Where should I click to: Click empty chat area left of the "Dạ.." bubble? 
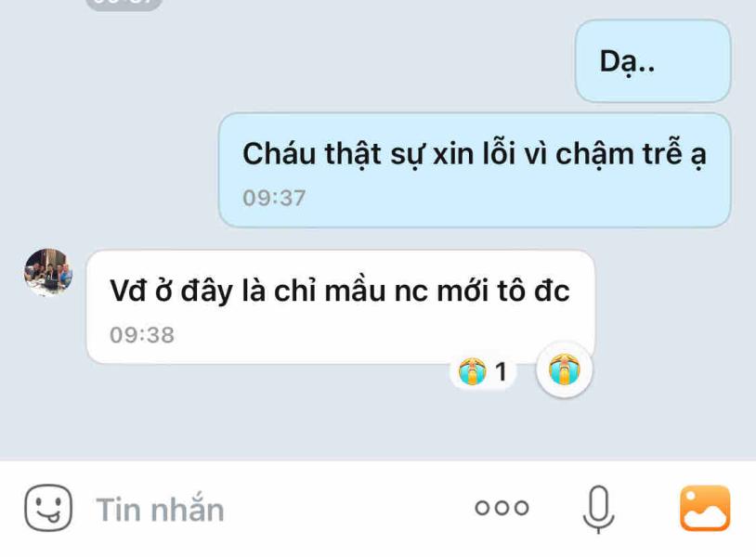tap(289, 61)
